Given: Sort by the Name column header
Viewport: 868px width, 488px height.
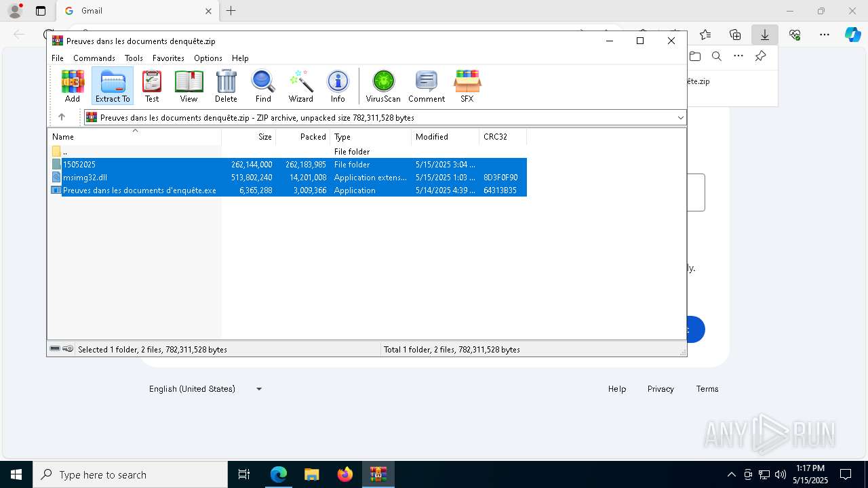Looking at the screenshot, I should point(134,137).
